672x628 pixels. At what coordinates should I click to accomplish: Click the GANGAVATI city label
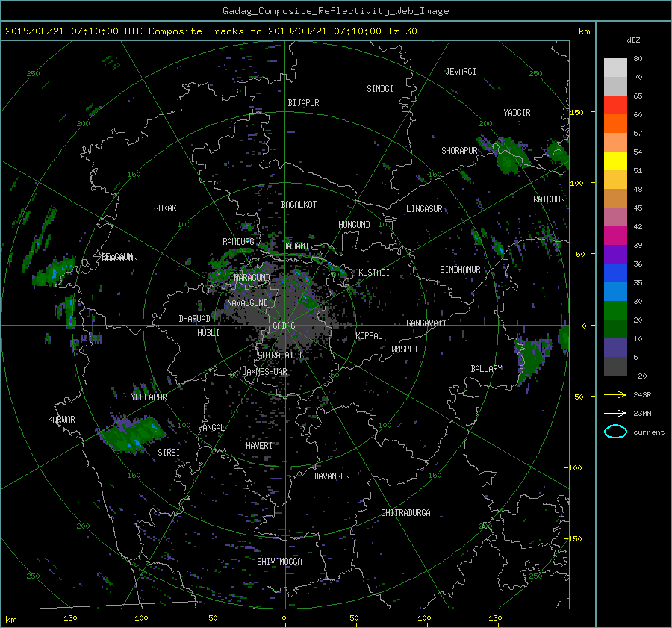[x=426, y=323]
